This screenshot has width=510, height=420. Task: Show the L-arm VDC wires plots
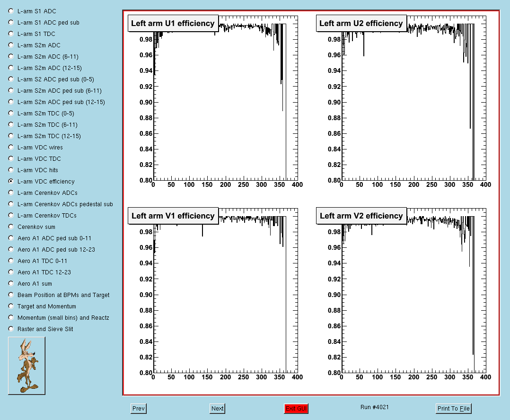click(11, 147)
